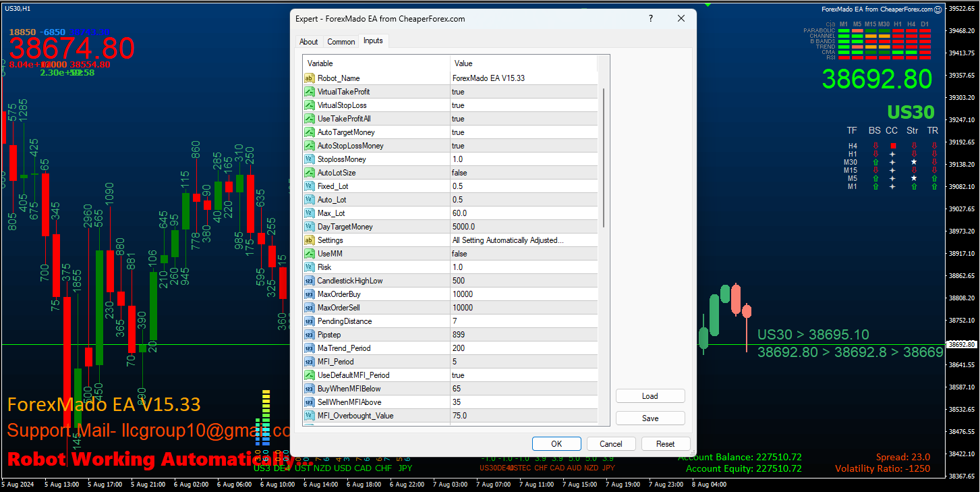Close the Expert dialog window
980x492 pixels.
681,19
